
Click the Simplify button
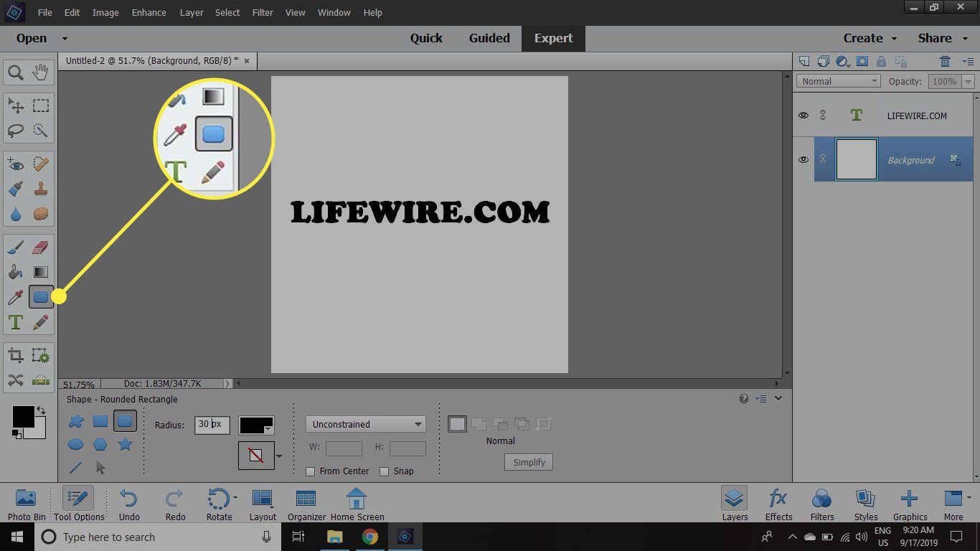(x=529, y=462)
